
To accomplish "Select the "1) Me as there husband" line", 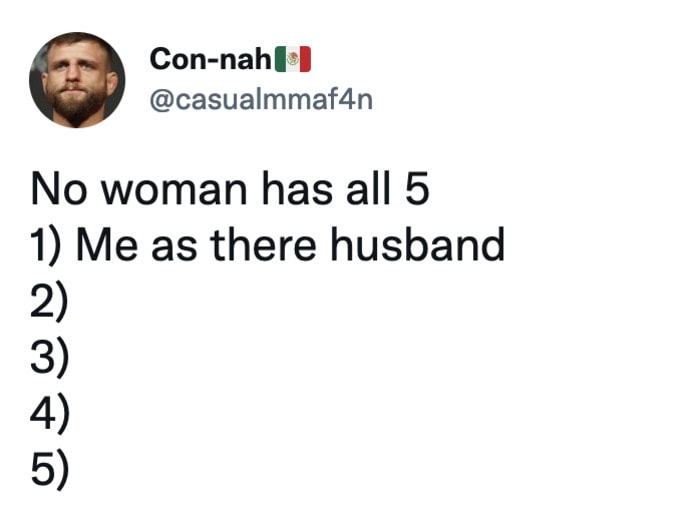I will [x=268, y=245].
